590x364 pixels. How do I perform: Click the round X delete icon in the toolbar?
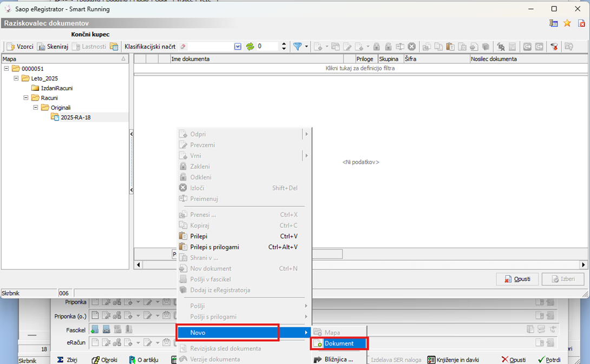411,47
